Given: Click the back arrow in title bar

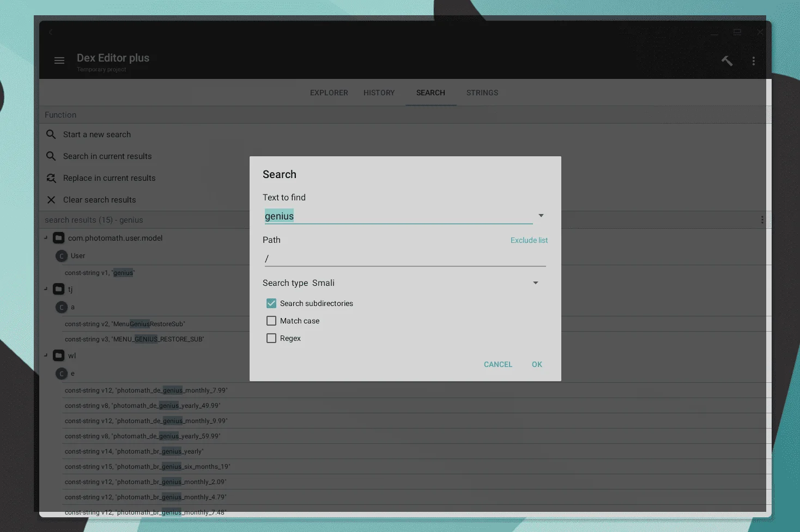Looking at the screenshot, I should (x=51, y=32).
